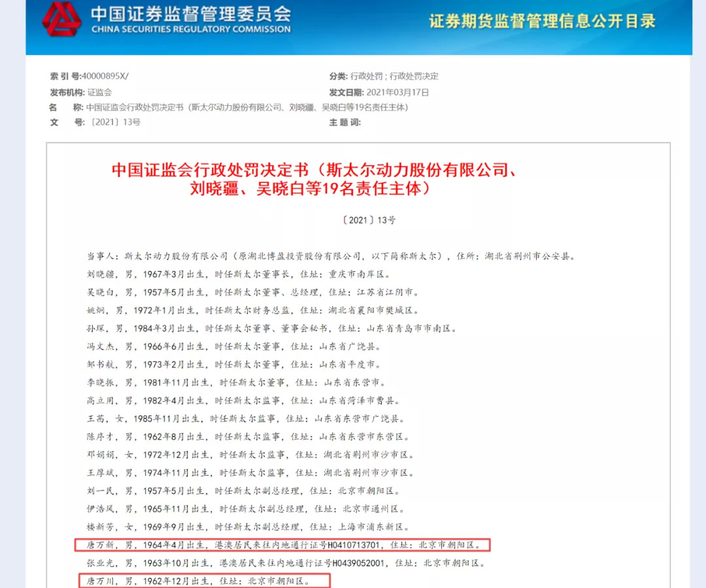Click the 文号 〔2021〕13号 field
Image resolution: width=706 pixels, height=588 pixels.
[95, 122]
